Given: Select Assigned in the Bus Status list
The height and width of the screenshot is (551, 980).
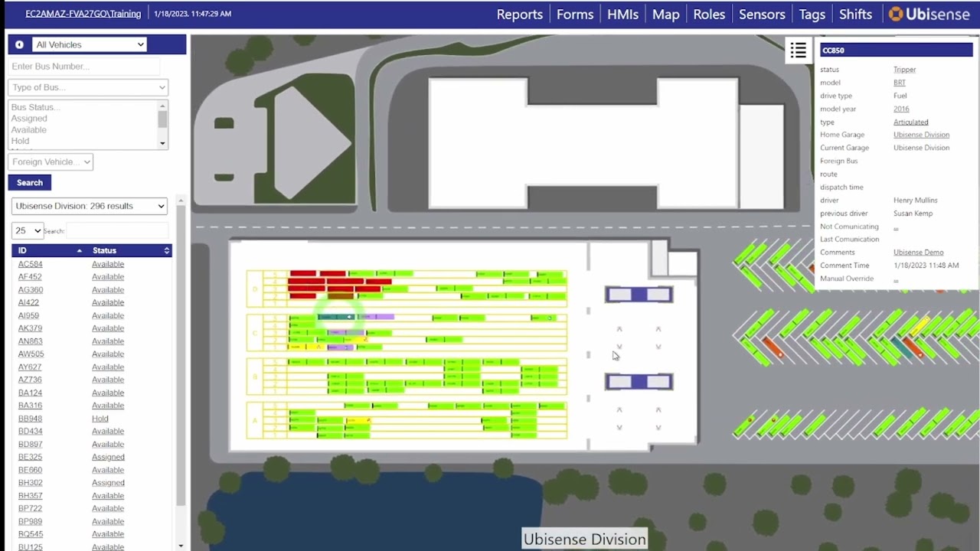Looking at the screenshot, I should 29,119.
